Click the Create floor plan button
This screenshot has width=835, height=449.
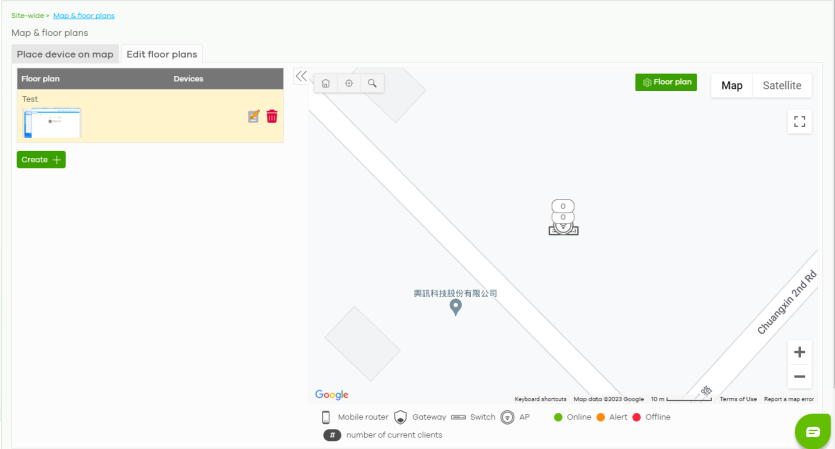tap(41, 159)
